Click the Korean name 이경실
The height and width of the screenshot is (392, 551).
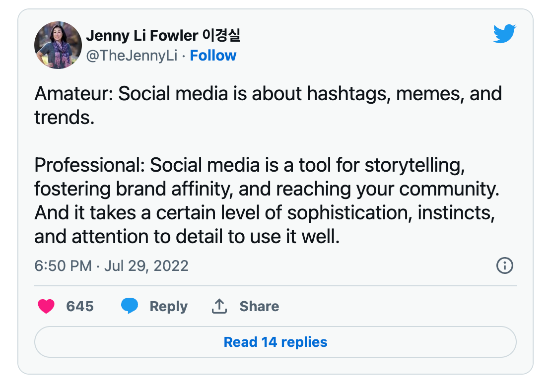[221, 35]
